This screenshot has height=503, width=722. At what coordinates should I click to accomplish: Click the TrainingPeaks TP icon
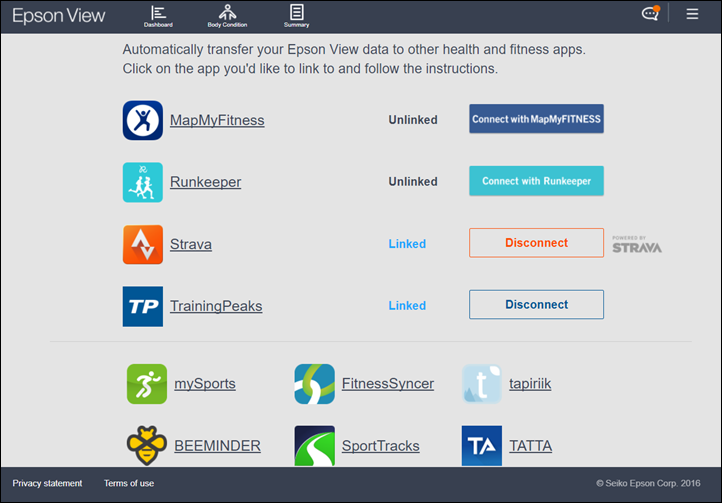[x=142, y=306]
